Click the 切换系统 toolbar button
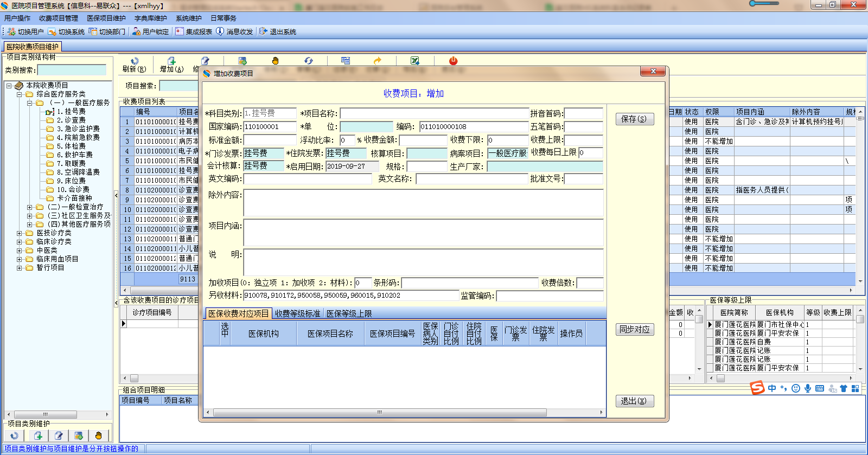The height and width of the screenshot is (455, 868). coord(66,31)
